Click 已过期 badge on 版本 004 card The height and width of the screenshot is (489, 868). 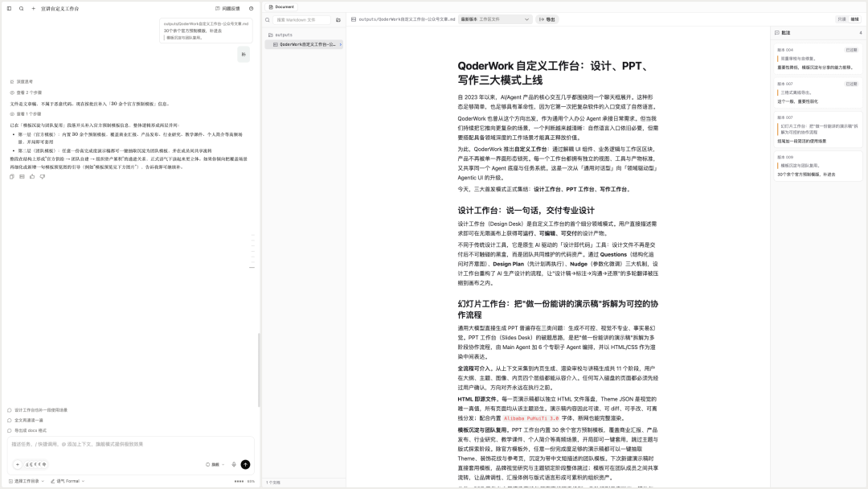[x=851, y=50]
